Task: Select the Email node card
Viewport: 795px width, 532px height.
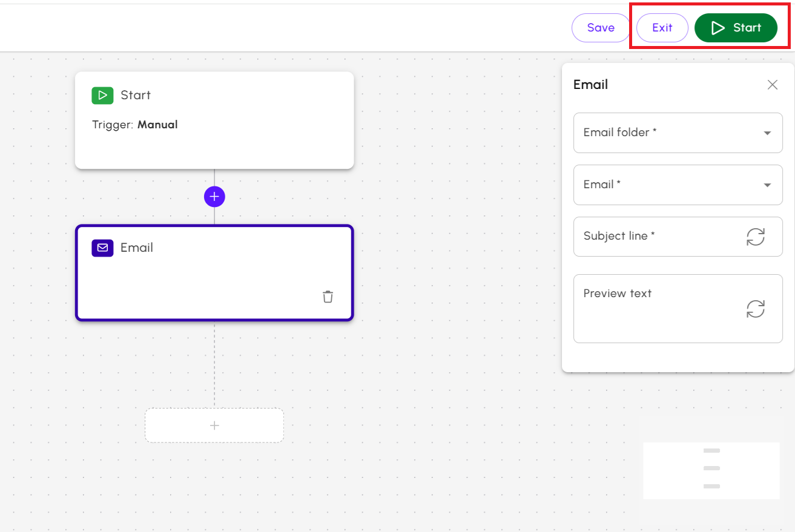Action: pyautogui.click(x=214, y=273)
